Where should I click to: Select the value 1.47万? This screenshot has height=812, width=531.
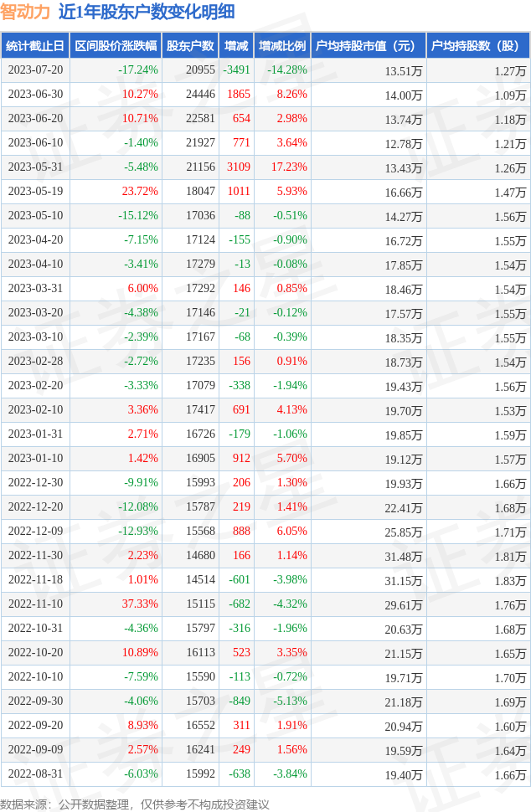tap(510, 193)
